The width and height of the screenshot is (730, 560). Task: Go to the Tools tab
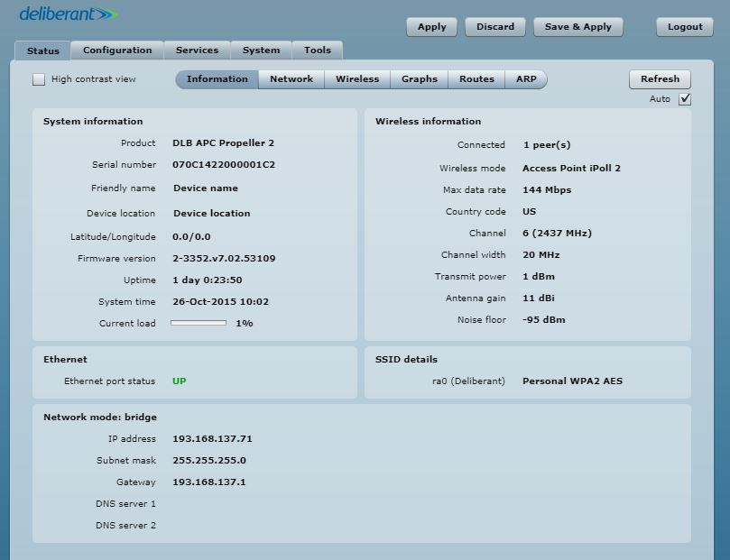(317, 50)
